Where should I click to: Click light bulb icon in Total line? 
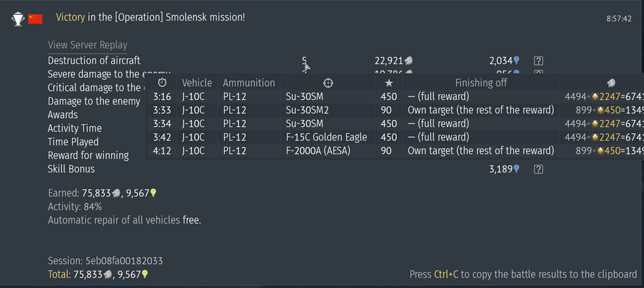145,274
